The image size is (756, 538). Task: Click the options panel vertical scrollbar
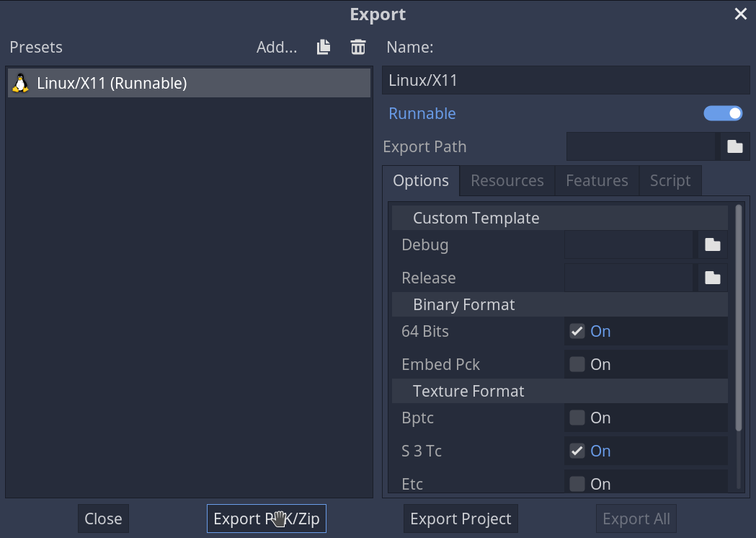738,319
